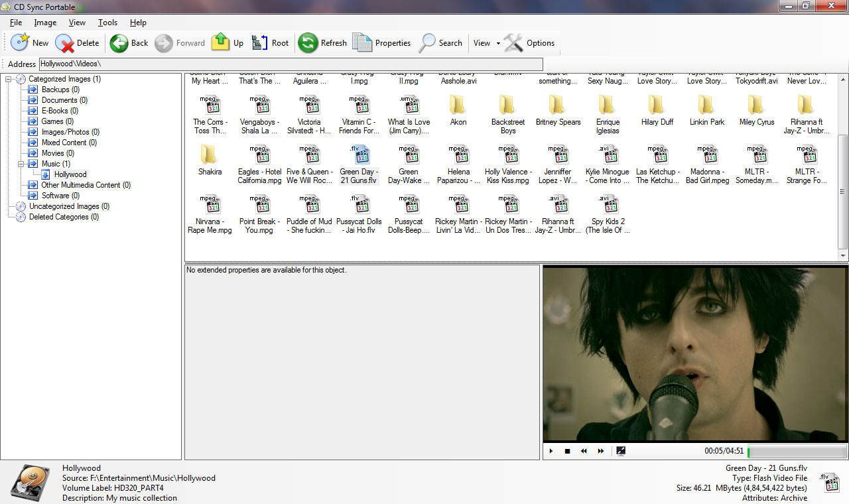Screen dimensions: 849x504
Task: Refresh the current view
Action: click(x=322, y=43)
